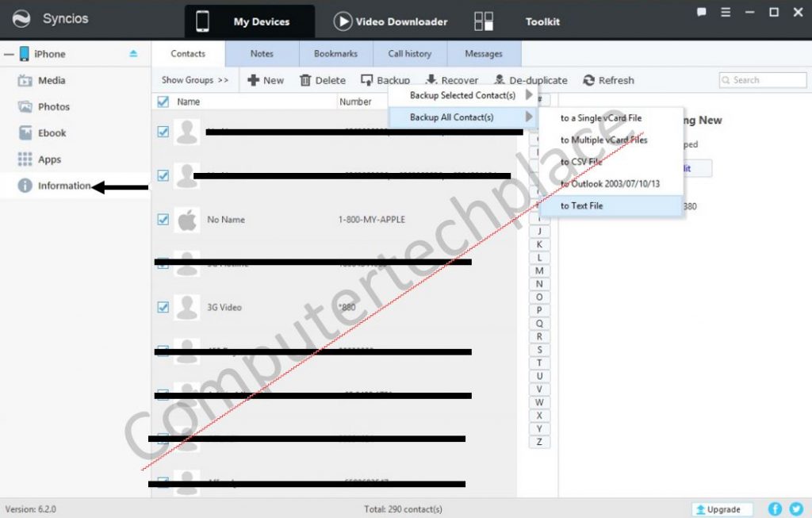Jump to letter J in index

pyautogui.click(x=539, y=231)
